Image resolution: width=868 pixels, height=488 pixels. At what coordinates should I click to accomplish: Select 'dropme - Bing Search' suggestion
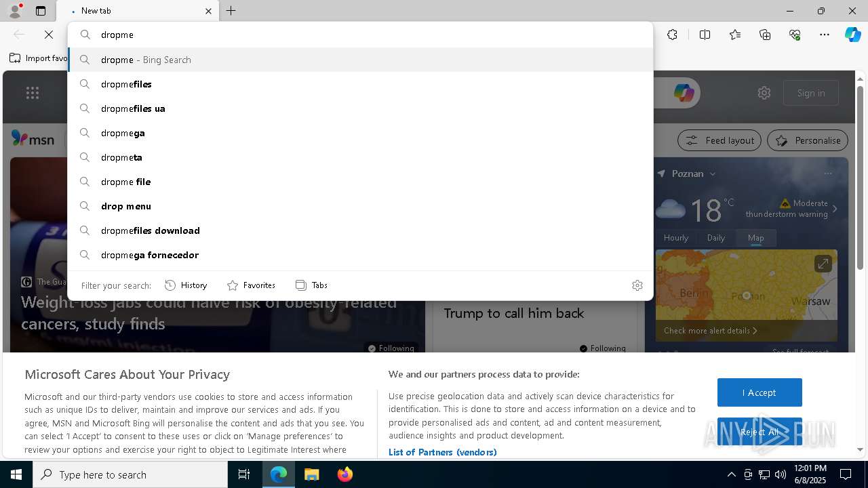click(360, 60)
